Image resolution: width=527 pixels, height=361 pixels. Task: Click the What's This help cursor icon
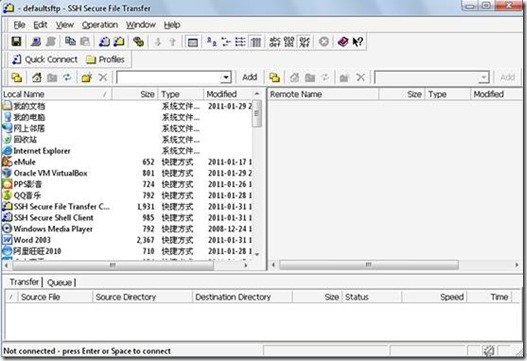tap(358, 42)
